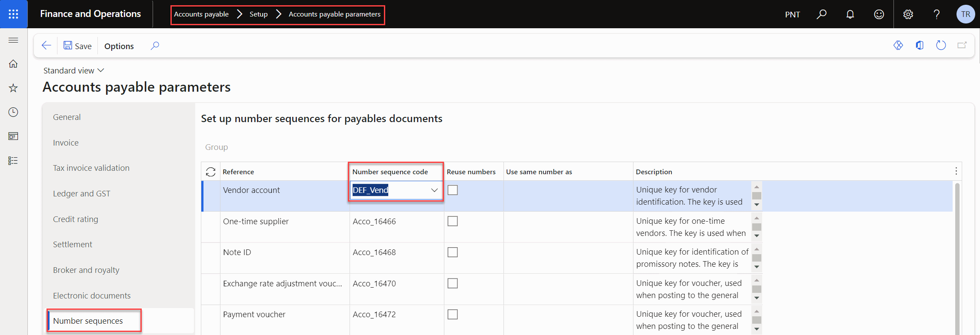Image resolution: width=980 pixels, height=335 pixels.
Task: Open the Ledger and GST tab
Action: click(82, 193)
